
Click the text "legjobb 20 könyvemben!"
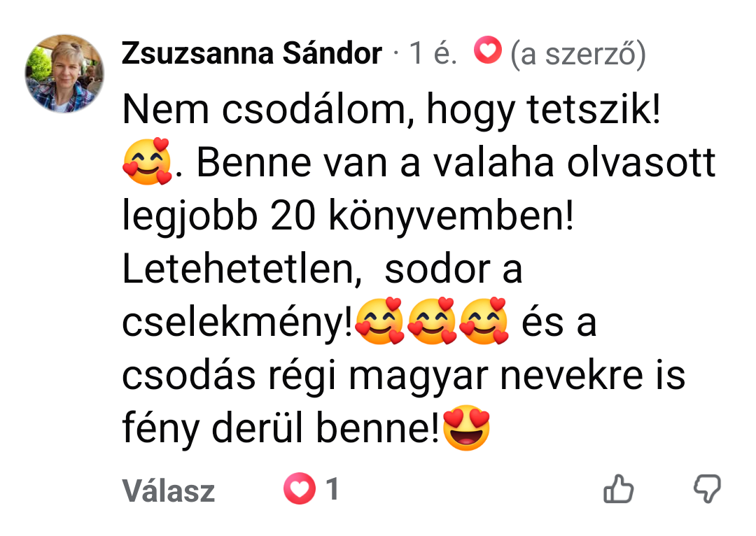coord(348,216)
